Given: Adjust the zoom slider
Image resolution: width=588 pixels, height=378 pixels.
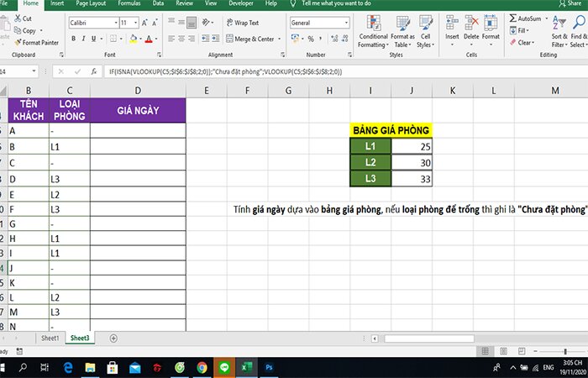Looking at the screenshot, I should coord(565,351).
